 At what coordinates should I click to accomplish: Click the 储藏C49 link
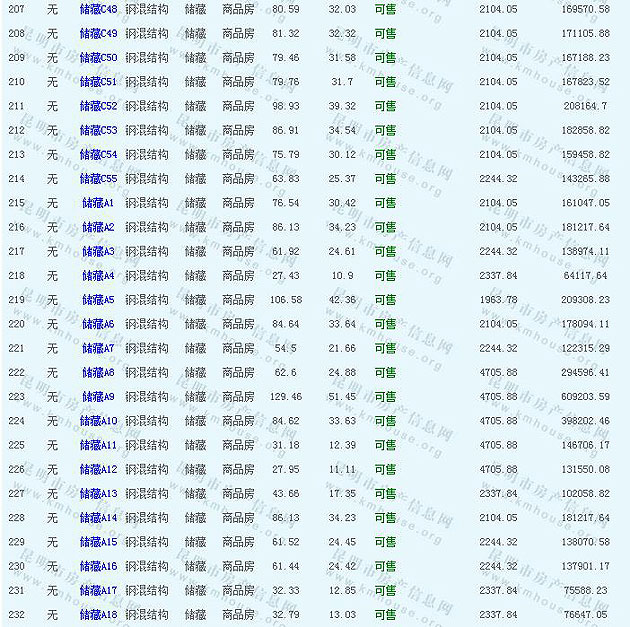coord(98,33)
